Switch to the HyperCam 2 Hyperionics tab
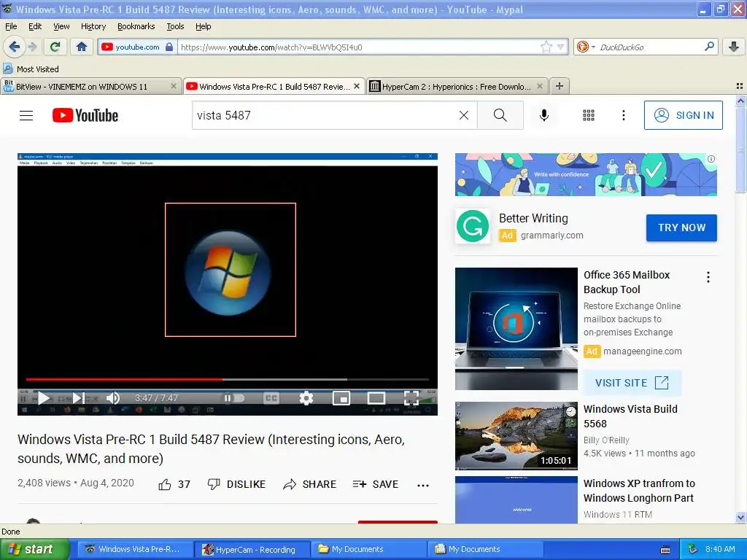 pos(457,86)
